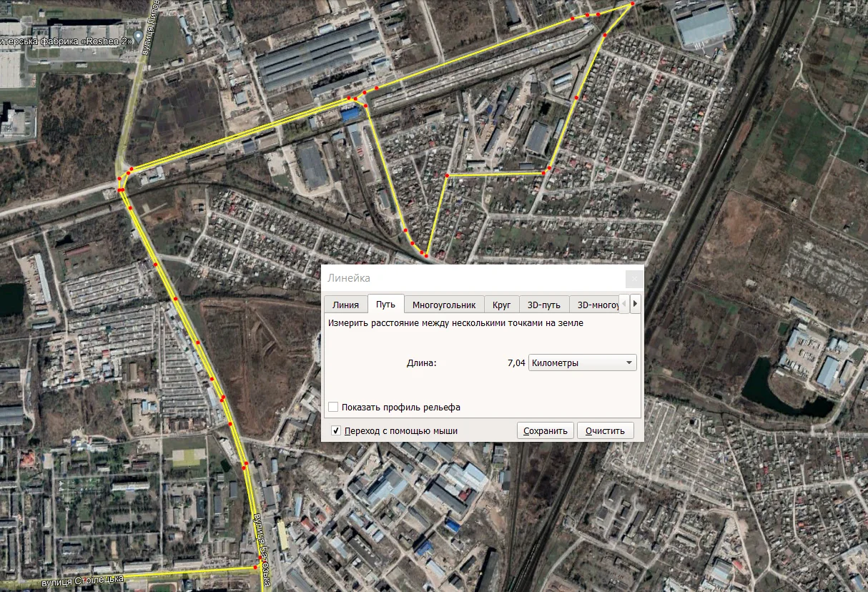Screen dimensions: 868x592
Task: Enable Показать профиль рельефа checkbox
Action: point(333,408)
